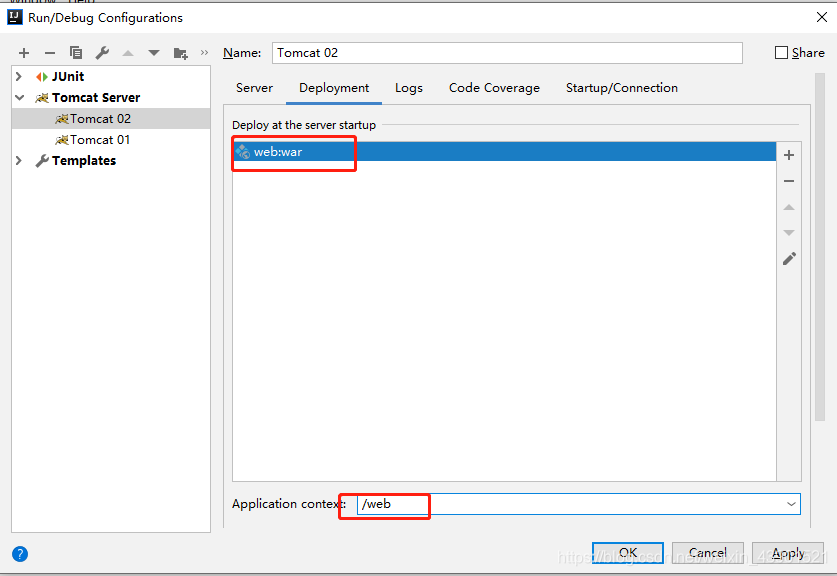Viewport: 837px width, 576px height.
Task: Click the Cancel button
Action: [708, 553]
